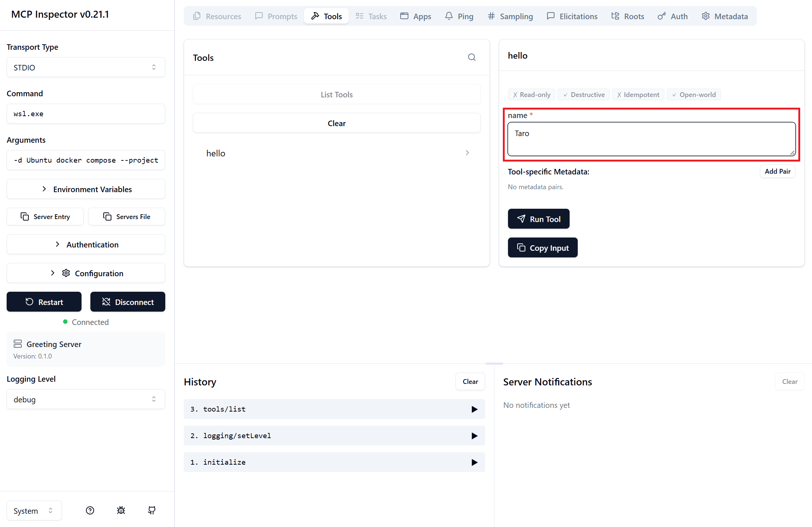Expand Environment Variables section
812x527 pixels.
coord(86,189)
